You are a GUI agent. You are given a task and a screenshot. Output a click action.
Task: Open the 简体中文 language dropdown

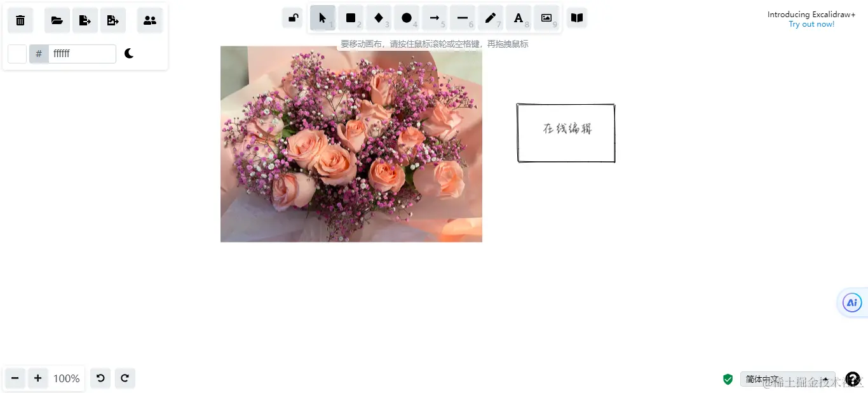(x=788, y=379)
